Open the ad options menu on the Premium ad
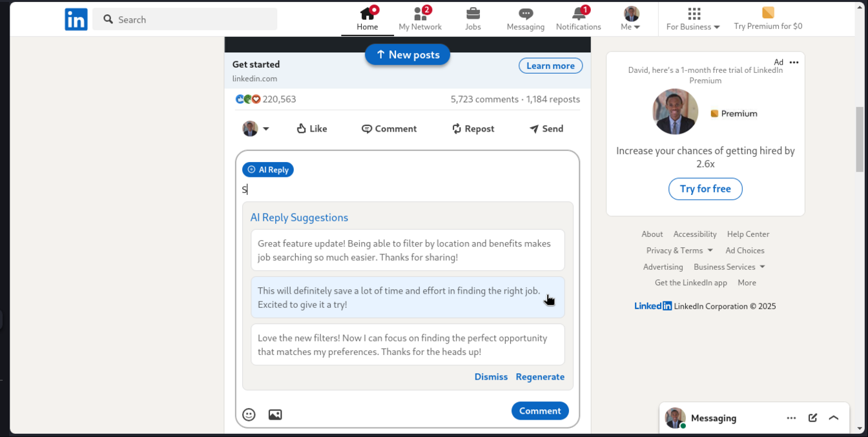868x437 pixels. [794, 62]
